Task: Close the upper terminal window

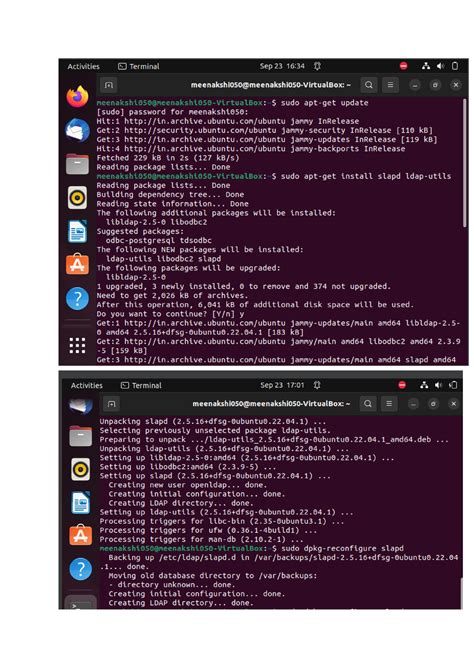Action: [x=456, y=85]
